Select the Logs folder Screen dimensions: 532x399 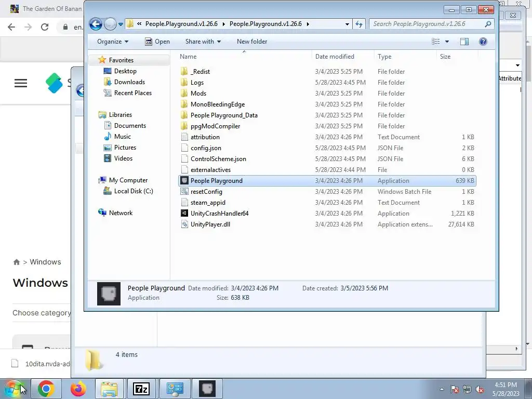(197, 83)
